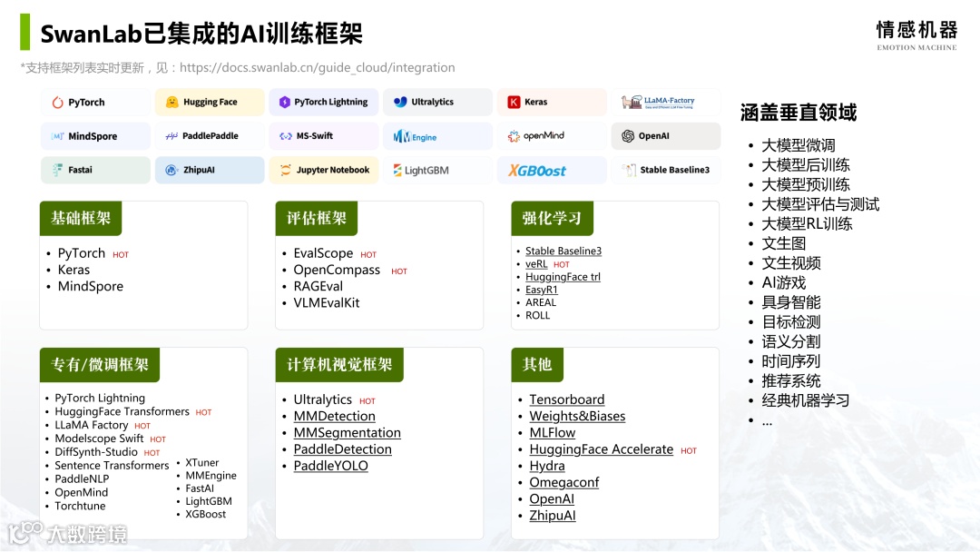Viewport: 980px width, 552px height.
Task: Open the Stable Baseline3 link
Action: pos(563,251)
